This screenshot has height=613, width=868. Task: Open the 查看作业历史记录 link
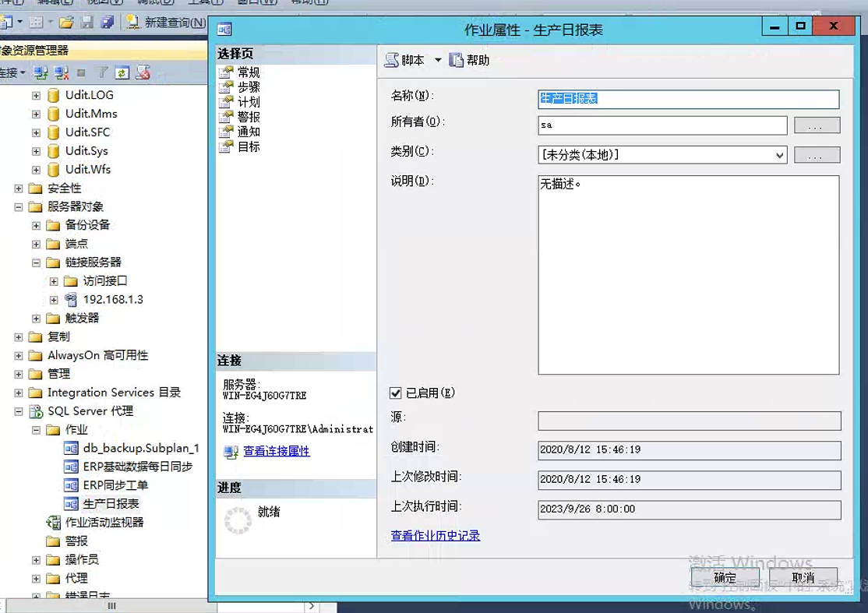tap(435, 536)
